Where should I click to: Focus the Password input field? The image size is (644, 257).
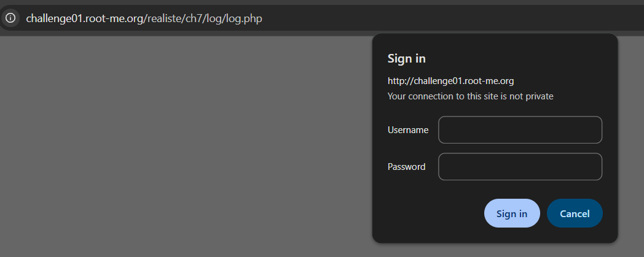(520, 167)
